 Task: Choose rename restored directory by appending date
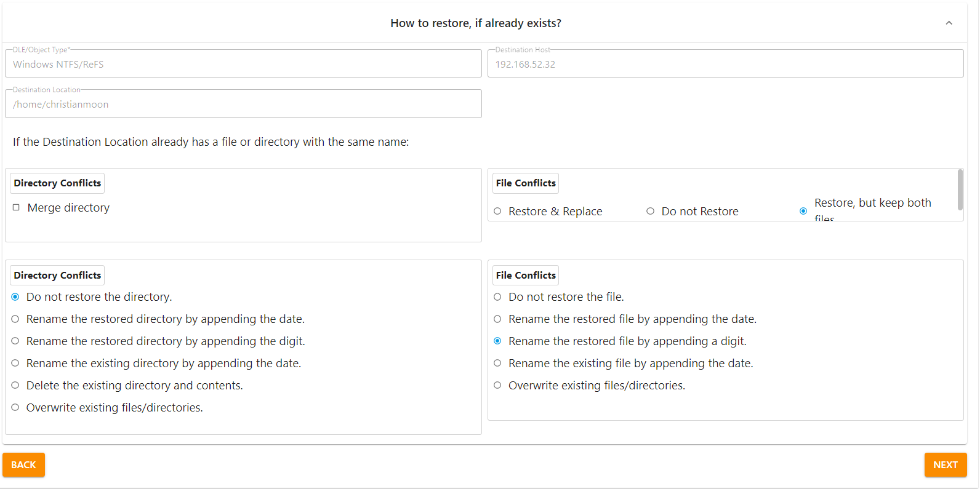pos(15,319)
